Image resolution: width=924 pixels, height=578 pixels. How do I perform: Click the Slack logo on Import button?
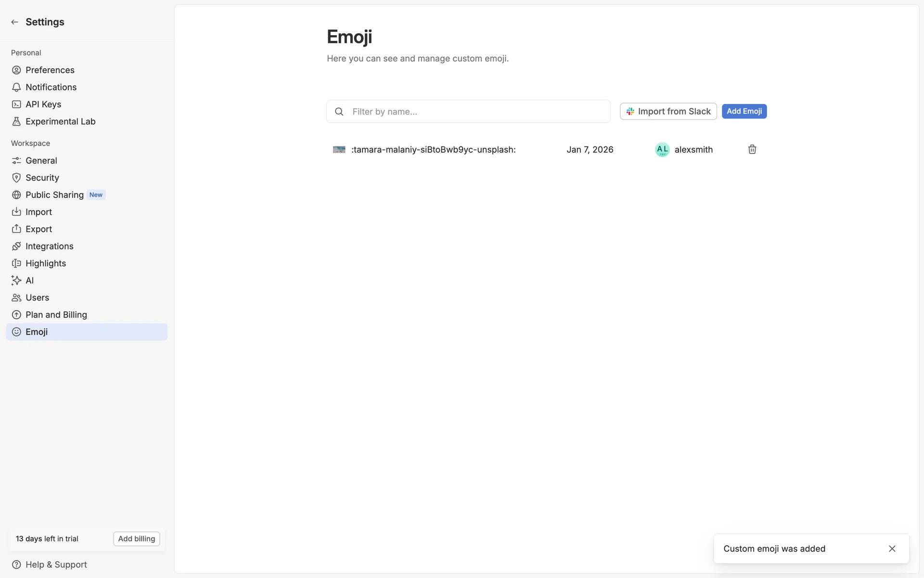(x=630, y=111)
